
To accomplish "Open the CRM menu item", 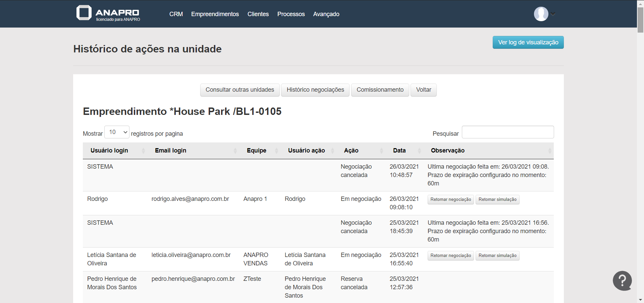I will pos(176,14).
